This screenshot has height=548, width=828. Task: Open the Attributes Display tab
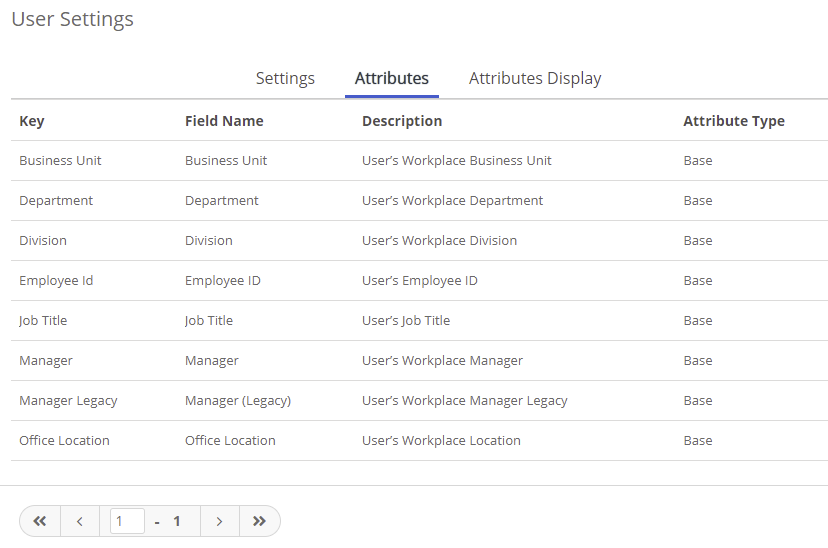pos(535,78)
